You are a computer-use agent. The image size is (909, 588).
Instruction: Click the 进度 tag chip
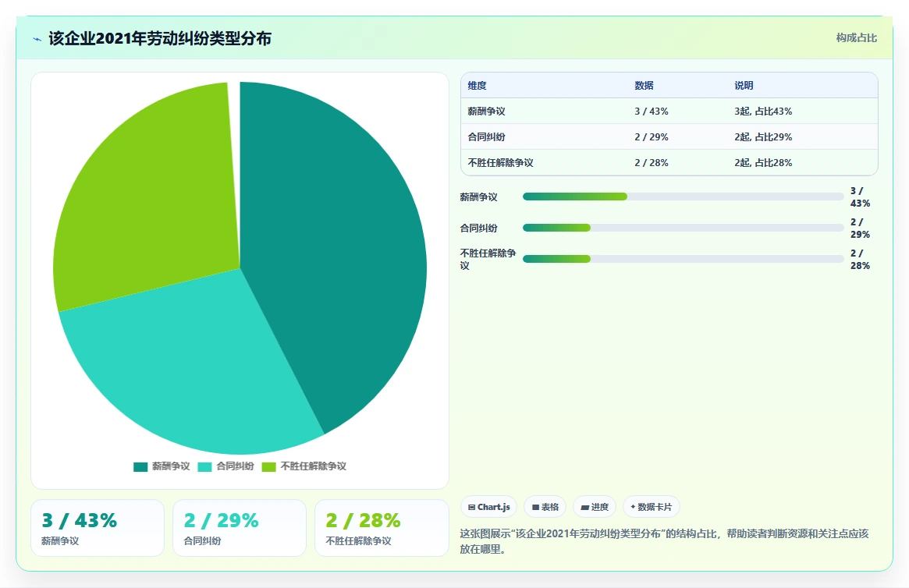pyautogui.click(x=595, y=507)
